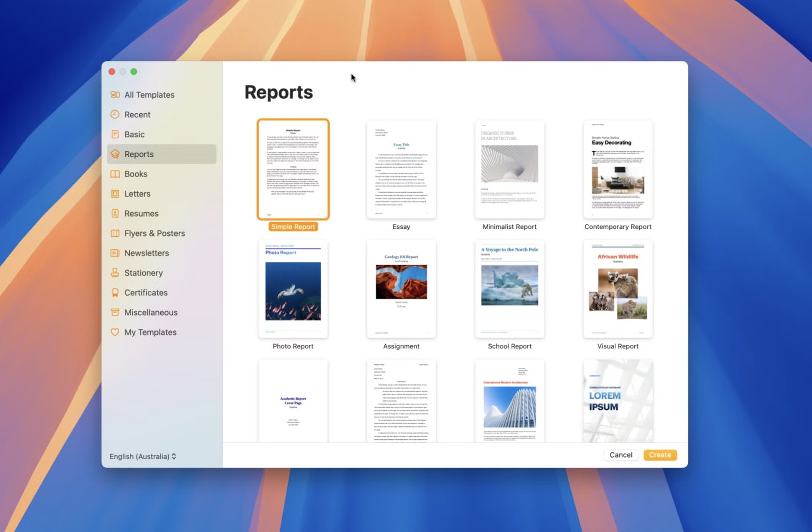Screen dimensions: 812x532
Task: Click the Books open-book icon
Action: (x=115, y=174)
